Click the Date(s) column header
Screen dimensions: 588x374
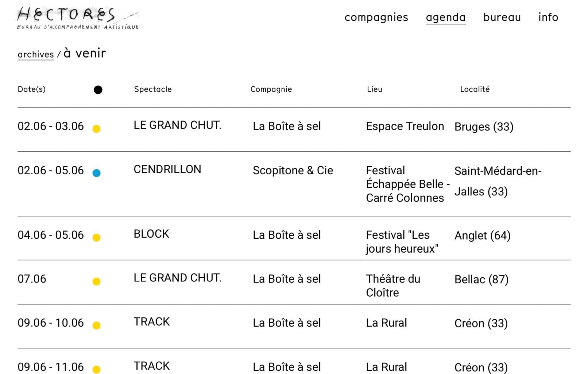32,89
